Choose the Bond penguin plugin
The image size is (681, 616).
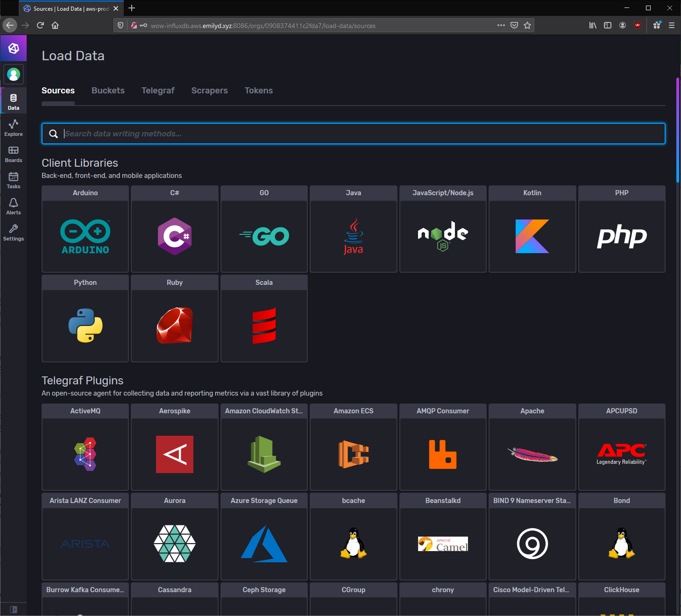(x=622, y=537)
